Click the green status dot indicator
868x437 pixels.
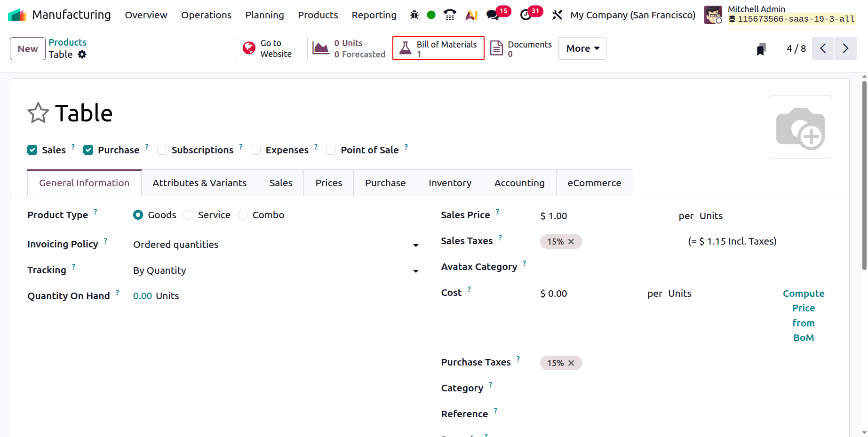[x=431, y=15]
